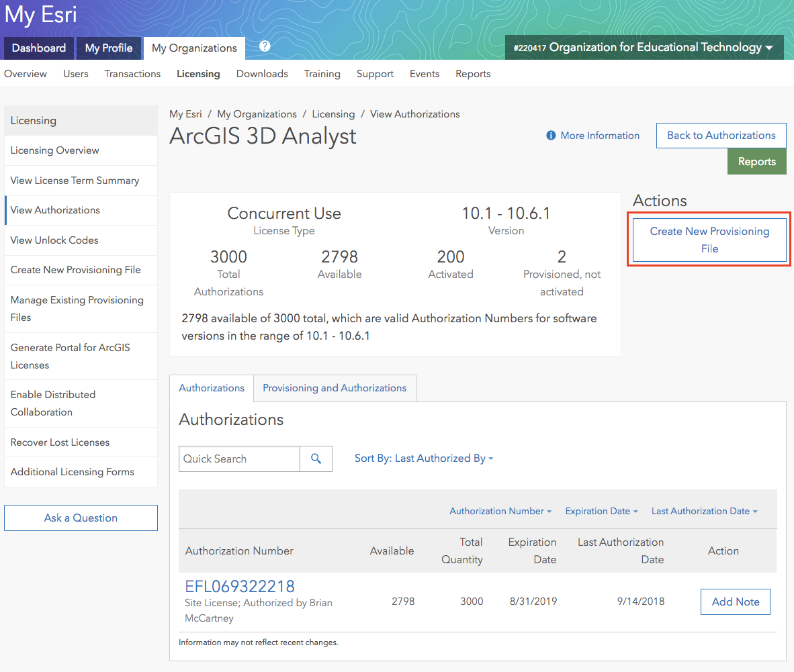Open the Downloads section
The image size is (794, 672).
pyautogui.click(x=262, y=74)
